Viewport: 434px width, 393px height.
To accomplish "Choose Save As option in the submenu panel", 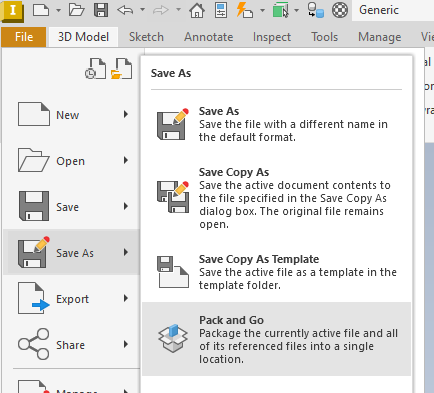I will tap(276, 124).
